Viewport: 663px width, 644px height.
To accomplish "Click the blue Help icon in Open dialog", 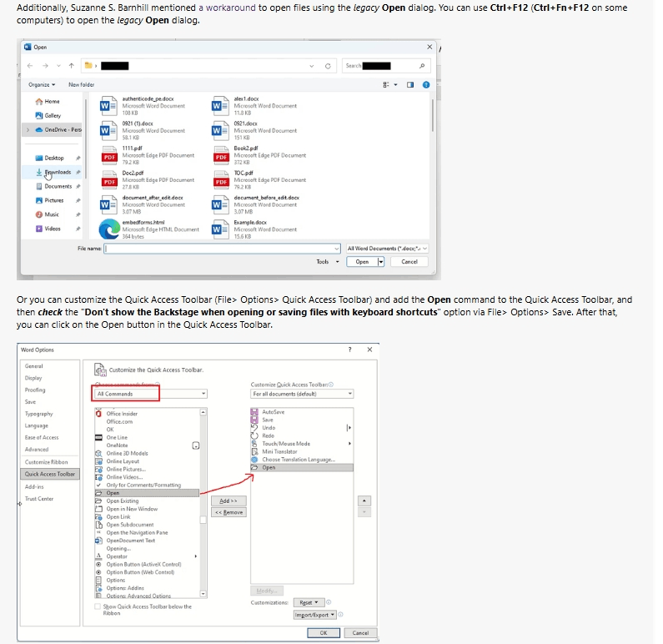I will (426, 84).
